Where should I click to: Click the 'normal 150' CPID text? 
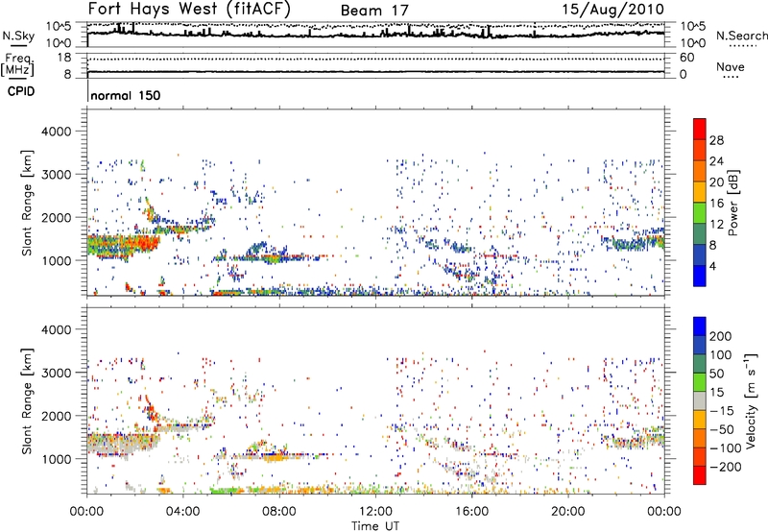click(126, 95)
